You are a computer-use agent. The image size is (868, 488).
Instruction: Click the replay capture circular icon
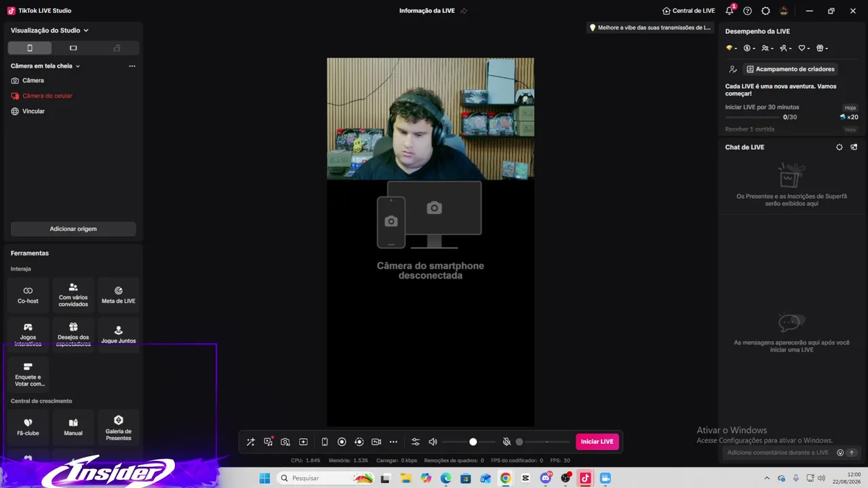pyautogui.click(x=359, y=442)
